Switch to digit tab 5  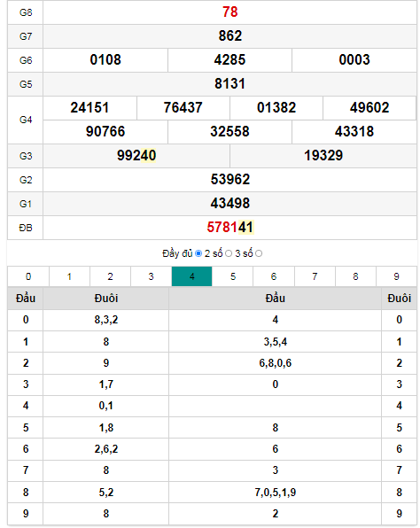pyautogui.click(x=233, y=276)
